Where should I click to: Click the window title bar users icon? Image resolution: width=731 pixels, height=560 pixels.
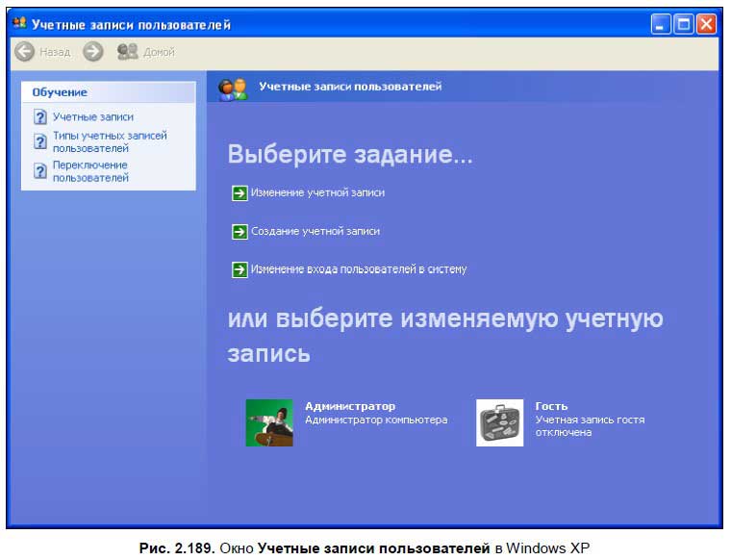19,23
